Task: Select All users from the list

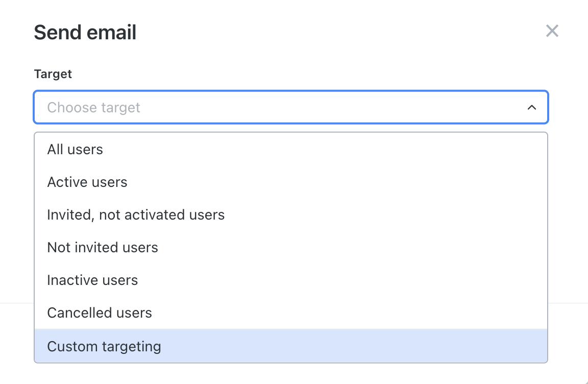Action: pos(291,149)
